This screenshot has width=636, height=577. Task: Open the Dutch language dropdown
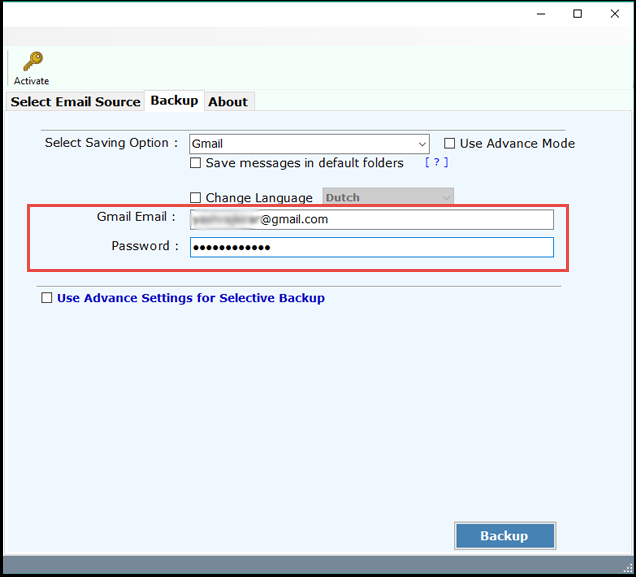point(446,198)
